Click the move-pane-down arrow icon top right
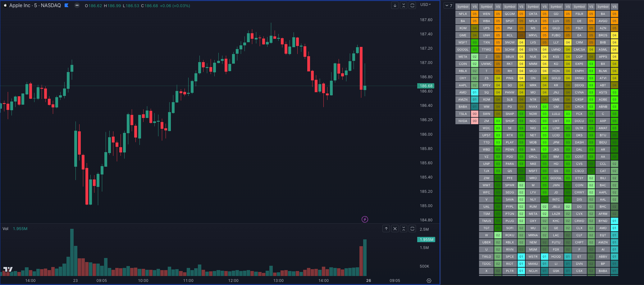 395,5
